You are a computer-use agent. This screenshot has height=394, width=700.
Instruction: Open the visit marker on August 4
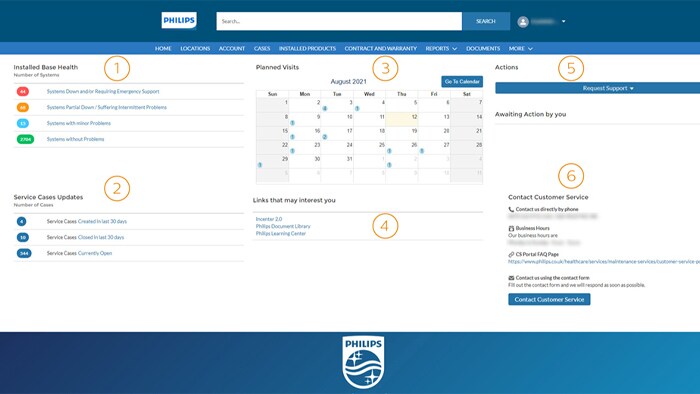coord(357,108)
